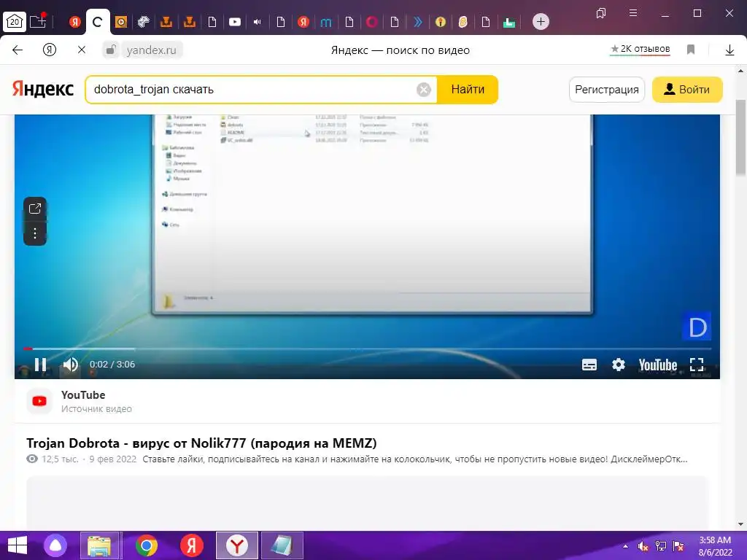Open the notebook app in the taskbar
Viewport: 747px width, 560px height.
point(282,545)
